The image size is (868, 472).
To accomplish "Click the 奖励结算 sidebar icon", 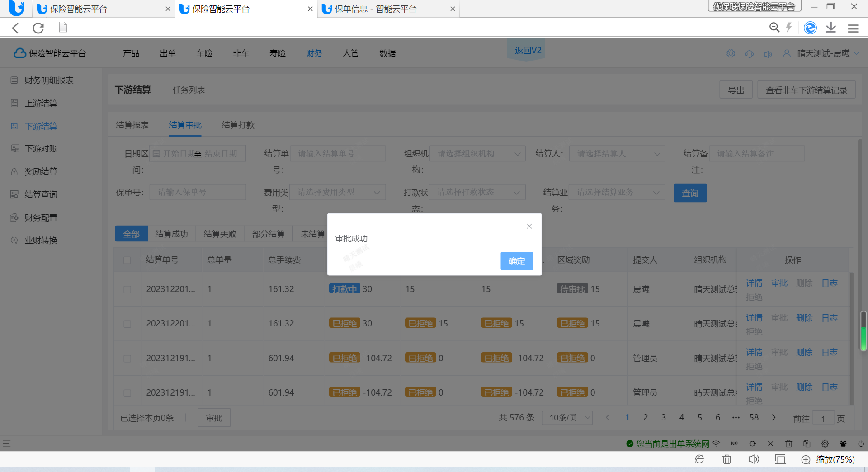I will click(14, 171).
